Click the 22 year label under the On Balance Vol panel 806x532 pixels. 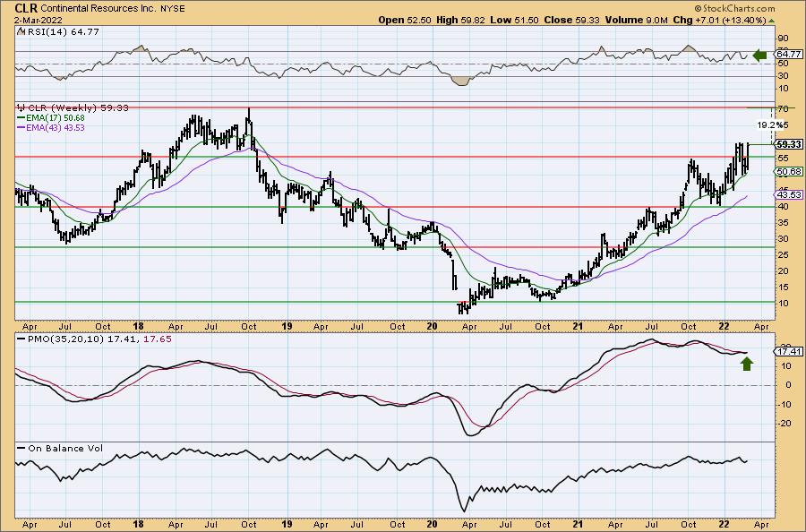click(724, 524)
